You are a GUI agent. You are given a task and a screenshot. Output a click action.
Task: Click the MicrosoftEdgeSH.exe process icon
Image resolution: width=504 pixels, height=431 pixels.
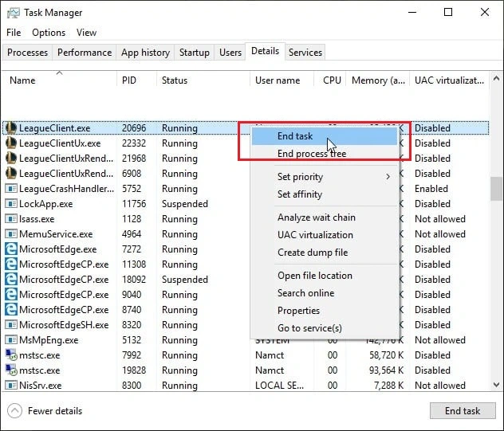point(11,325)
